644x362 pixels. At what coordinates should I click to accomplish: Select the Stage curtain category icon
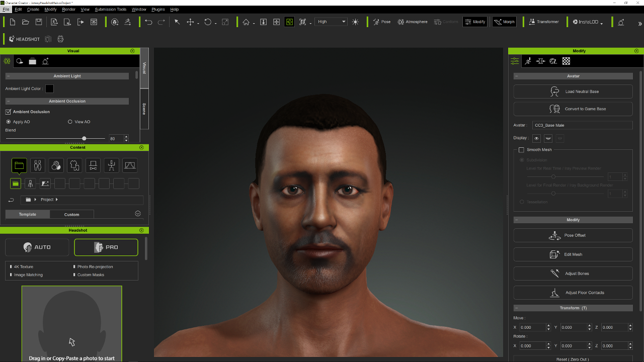[130, 165]
